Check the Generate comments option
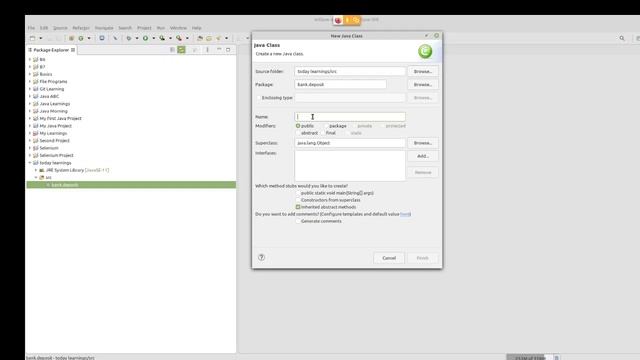This screenshot has height=360, width=640. tap(298, 221)
